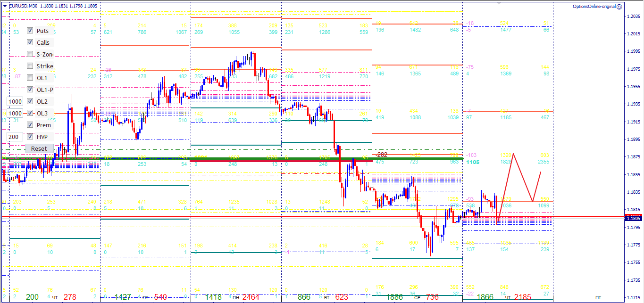The width and height of the screenshot is (644, 303).
Task: Focus the 200 field beside HVP
Action: point(15,137)
